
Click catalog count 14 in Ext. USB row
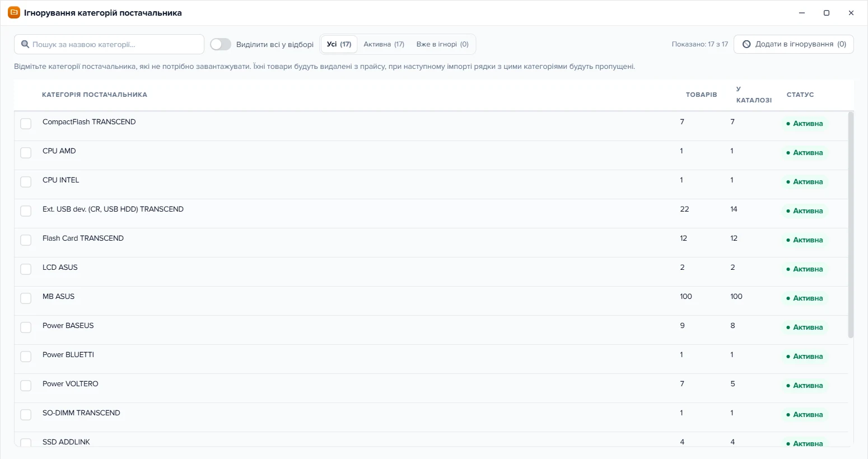click(x=734, y=209)
